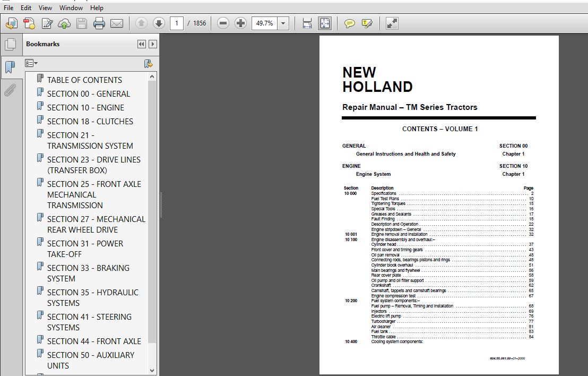Click the new bookmark icon
This screenshot has width=588, height=376.
pyautogui.click(x=149, y=63)
